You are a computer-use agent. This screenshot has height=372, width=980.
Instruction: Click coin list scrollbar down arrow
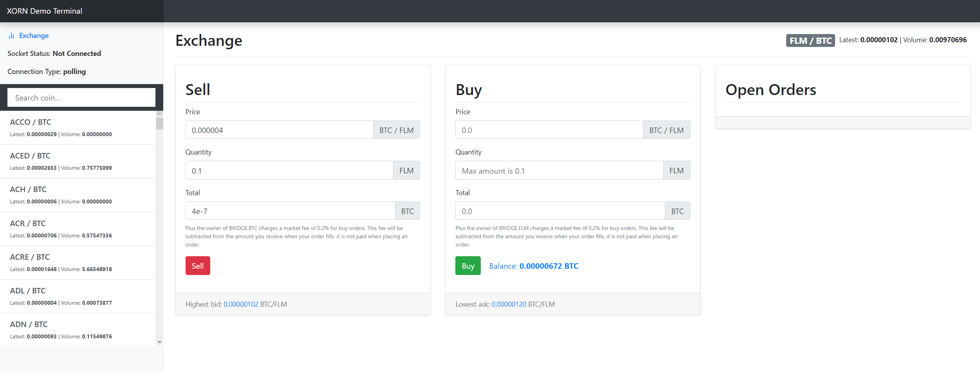coord(159,342)
